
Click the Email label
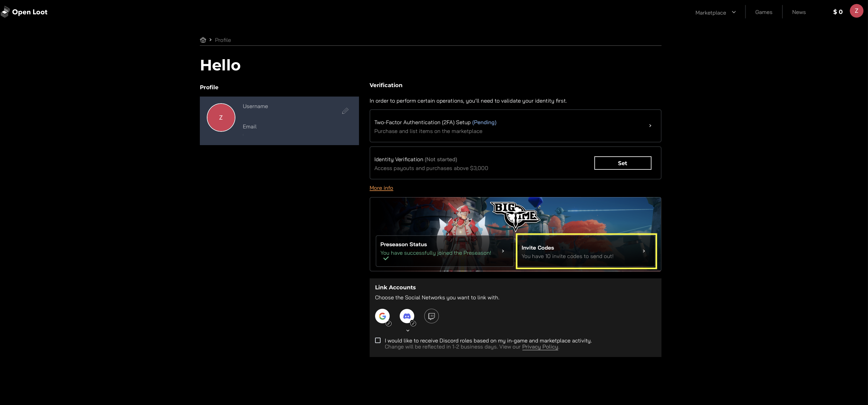(249, 127)
